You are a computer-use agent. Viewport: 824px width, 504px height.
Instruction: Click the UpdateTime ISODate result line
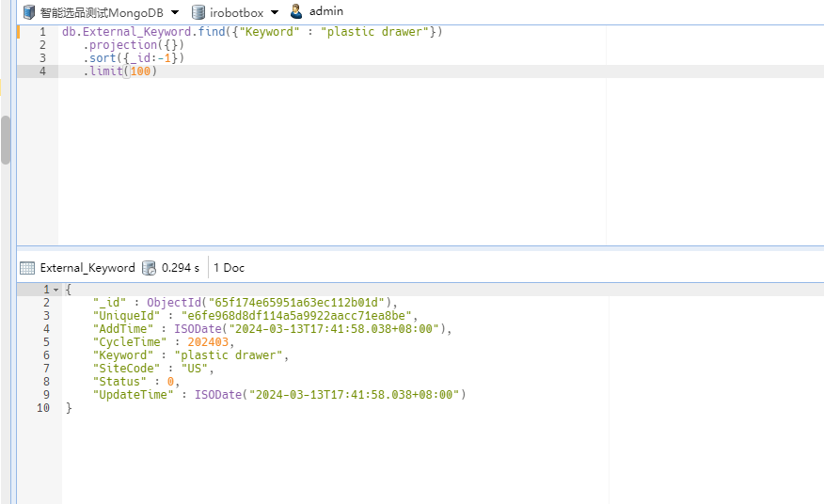click(279, 395)
